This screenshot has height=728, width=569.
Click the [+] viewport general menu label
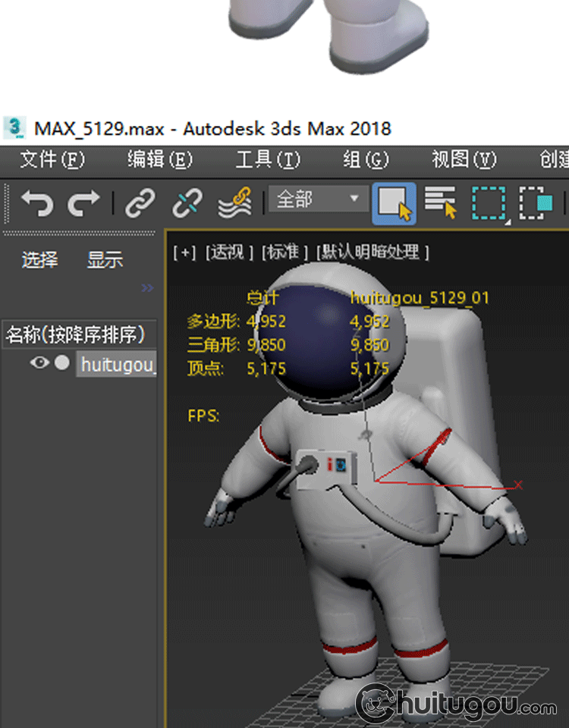coord(184,253)
